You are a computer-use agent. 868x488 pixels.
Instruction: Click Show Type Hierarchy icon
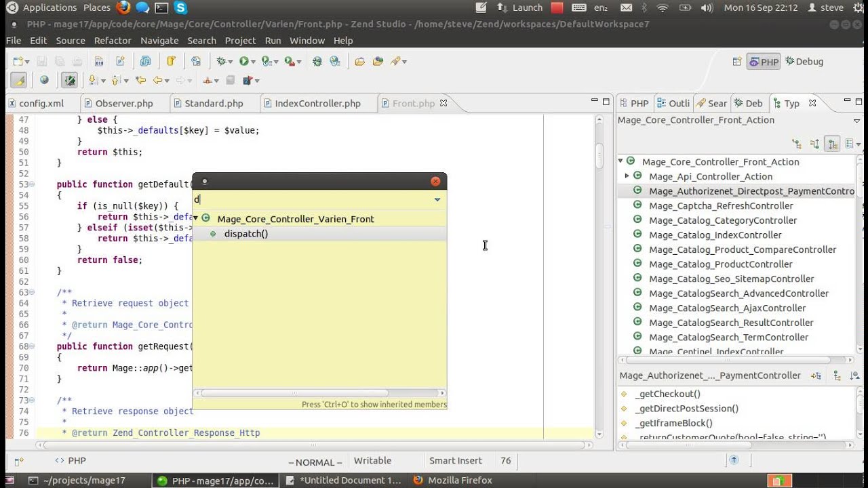pyautogui.click(x=797, y=144)
